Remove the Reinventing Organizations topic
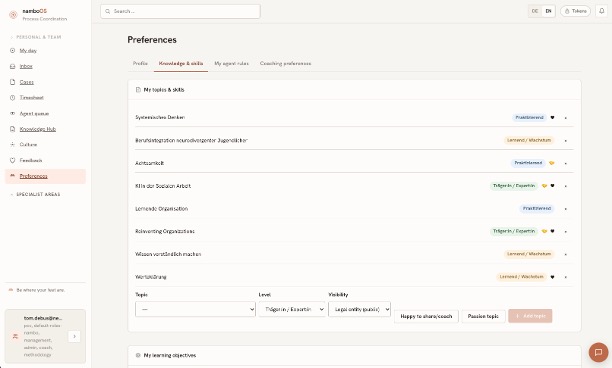The image size is (612, 368). tap(566, 231)
